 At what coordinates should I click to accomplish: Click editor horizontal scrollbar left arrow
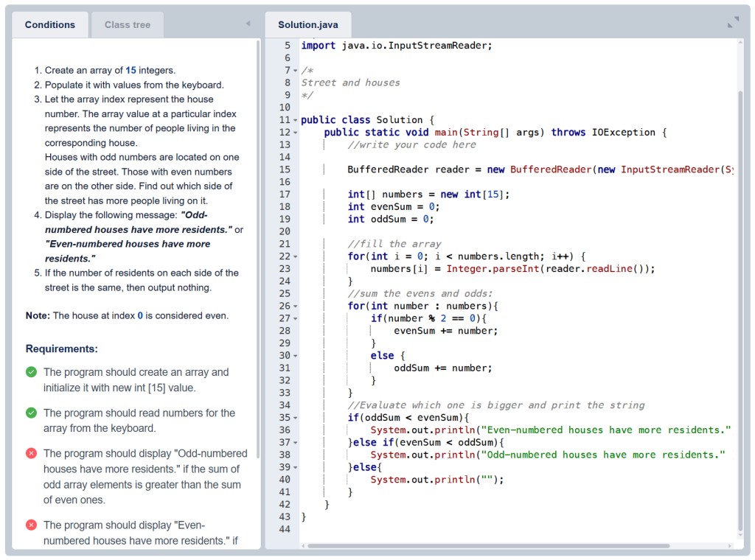(x=305, y=546)
